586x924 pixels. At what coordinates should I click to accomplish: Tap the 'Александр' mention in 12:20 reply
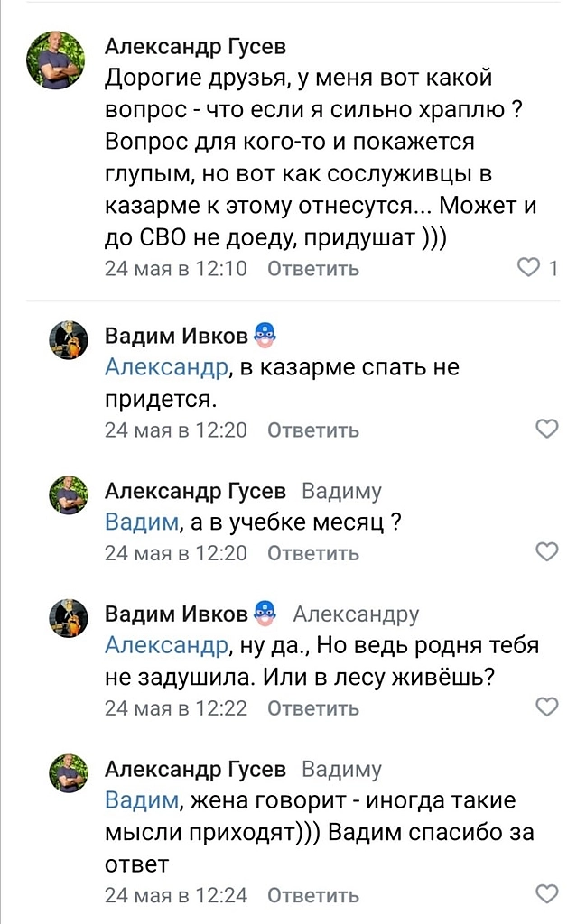(x=166, y=367)
